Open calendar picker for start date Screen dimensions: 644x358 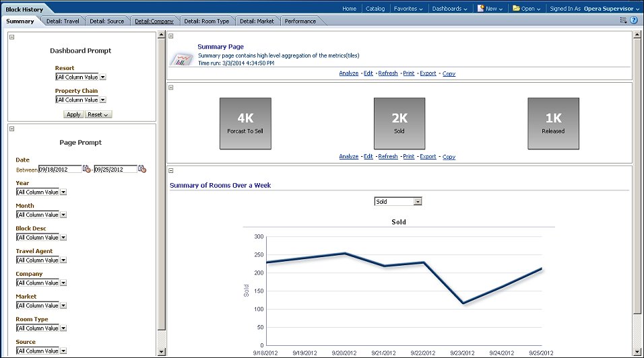[87, 170]
